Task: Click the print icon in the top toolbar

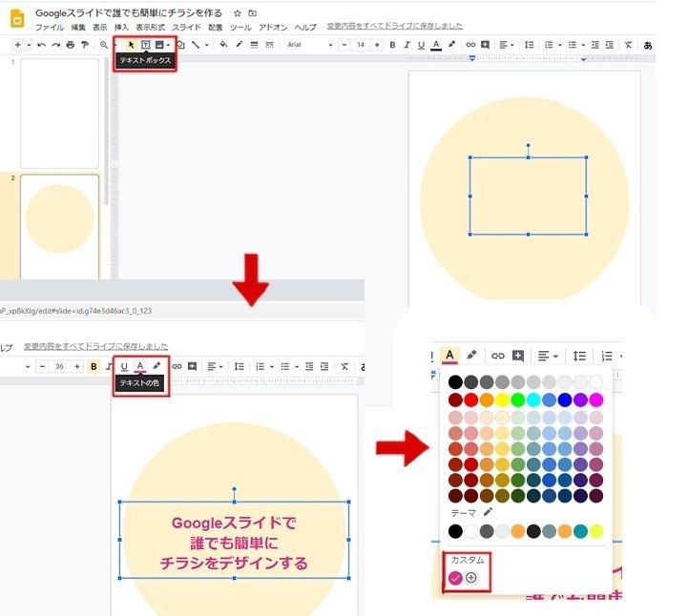Action: 71,45
